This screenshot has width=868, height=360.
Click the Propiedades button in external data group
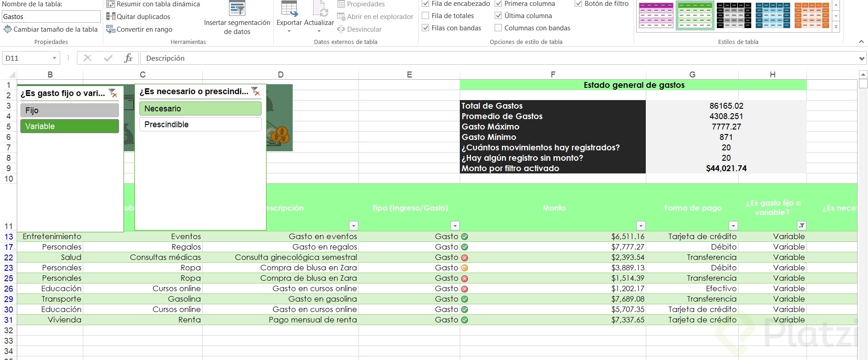(x=361, y=4)
